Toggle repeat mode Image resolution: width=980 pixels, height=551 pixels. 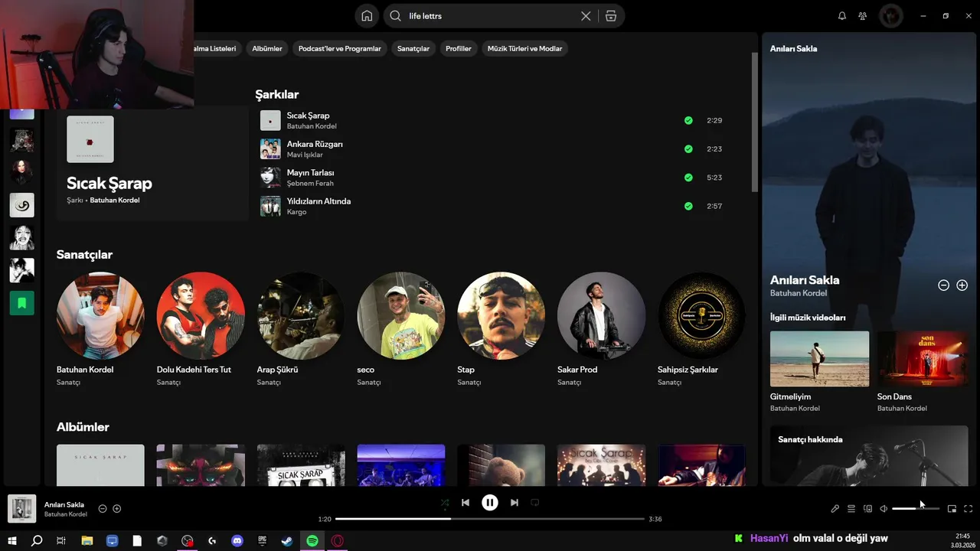pos(535,503)
